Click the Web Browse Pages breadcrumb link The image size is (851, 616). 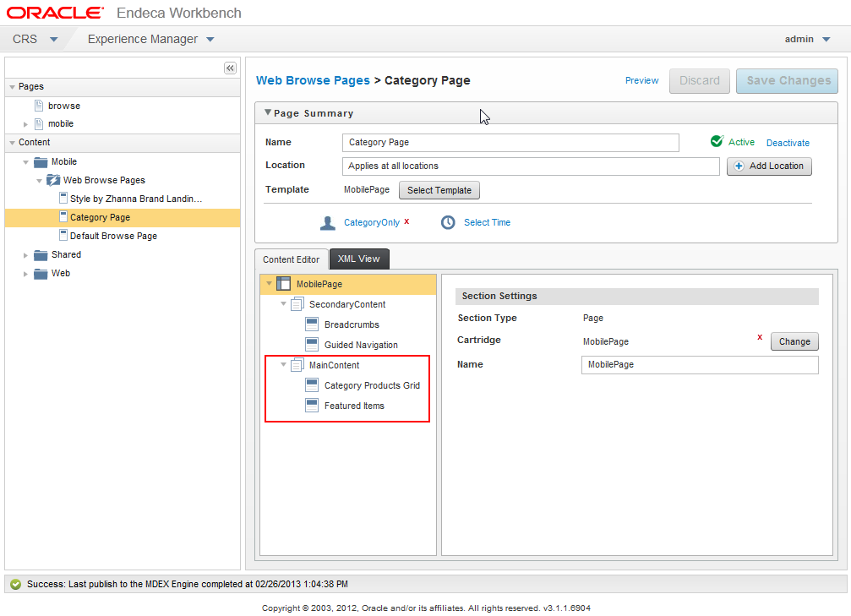click(313, 80)
